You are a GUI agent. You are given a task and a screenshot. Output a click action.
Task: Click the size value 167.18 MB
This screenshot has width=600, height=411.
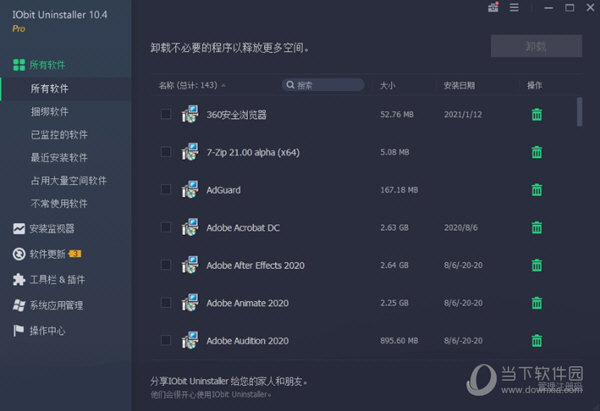399,190
